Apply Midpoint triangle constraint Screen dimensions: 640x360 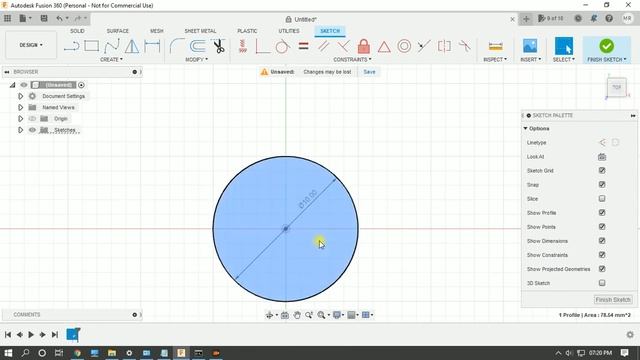(x=384, y=47)
